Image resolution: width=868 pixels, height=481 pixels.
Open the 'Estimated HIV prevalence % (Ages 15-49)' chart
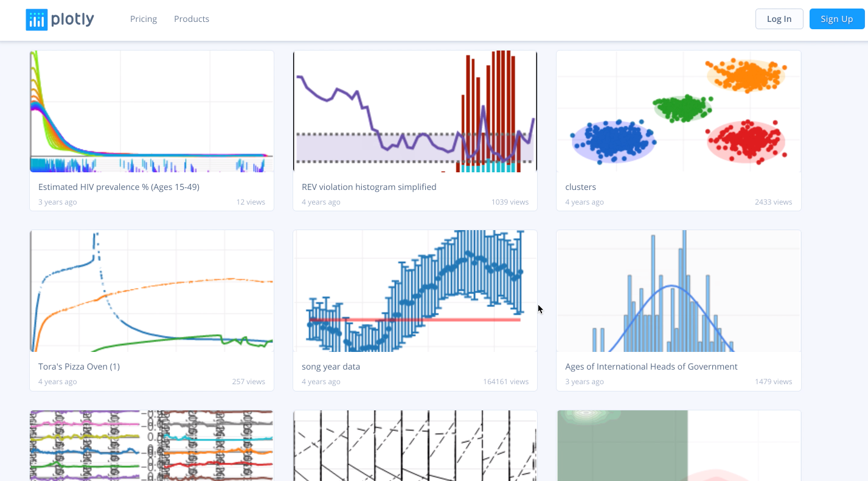click(x=119, y=187)
